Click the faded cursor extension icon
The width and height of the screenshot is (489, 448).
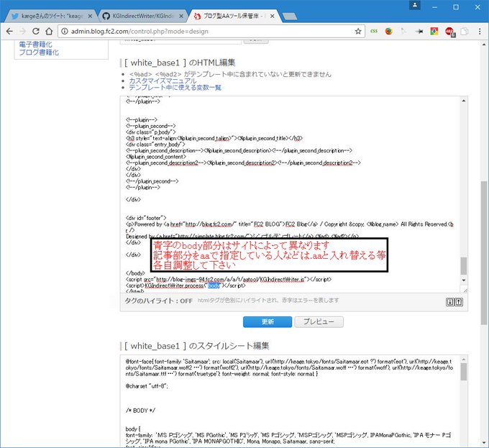[x=403, y=31]
